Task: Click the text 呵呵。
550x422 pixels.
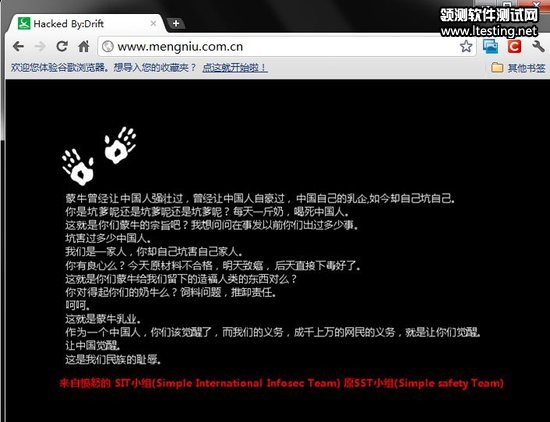Action: (x=78, y=305)
